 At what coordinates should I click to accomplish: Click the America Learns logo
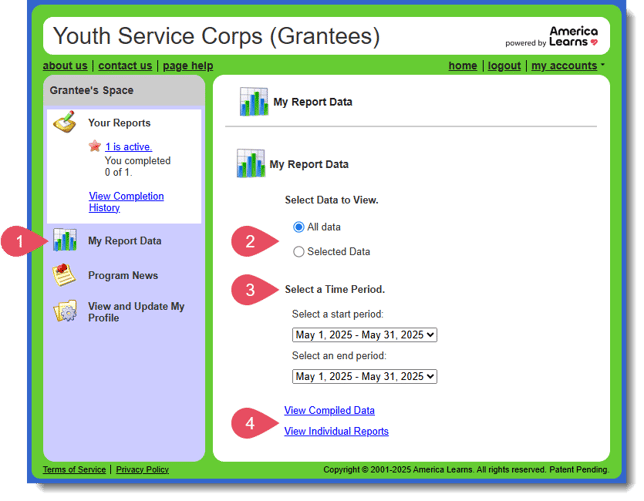click(x=552, y=37)
